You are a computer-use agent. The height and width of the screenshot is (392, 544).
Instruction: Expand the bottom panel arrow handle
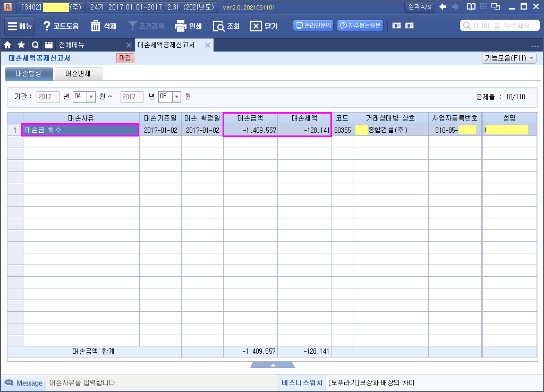(x=272, y=365)
